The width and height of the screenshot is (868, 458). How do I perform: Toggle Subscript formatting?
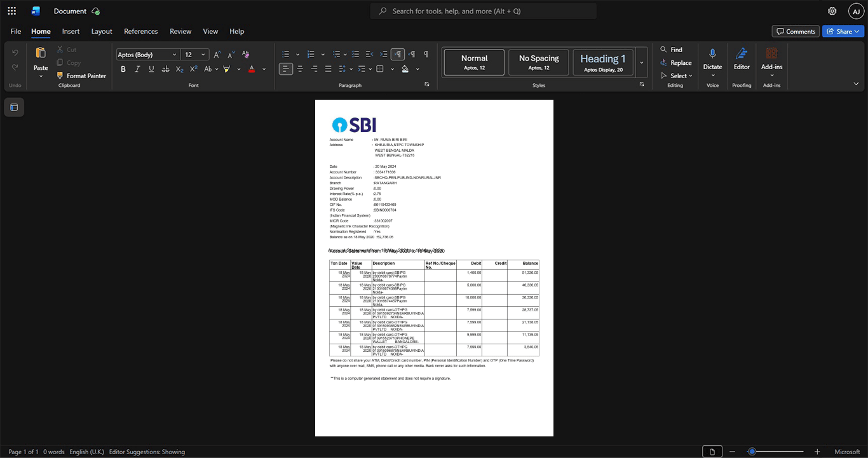coord(179,69)
